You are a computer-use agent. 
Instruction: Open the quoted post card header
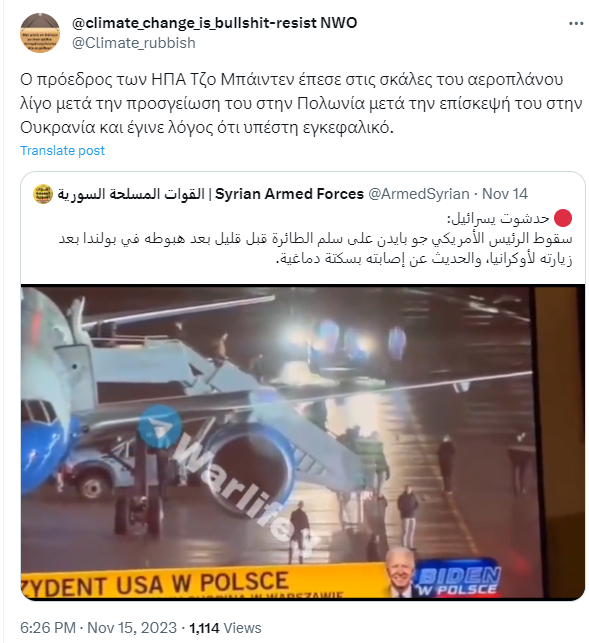click(x=280, y=194)
